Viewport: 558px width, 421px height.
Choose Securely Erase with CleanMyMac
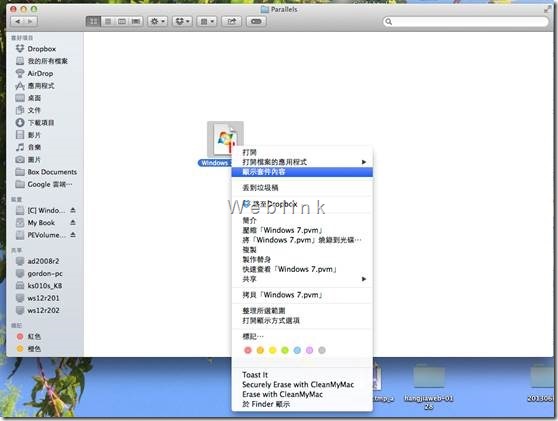(x=302, y=385)
